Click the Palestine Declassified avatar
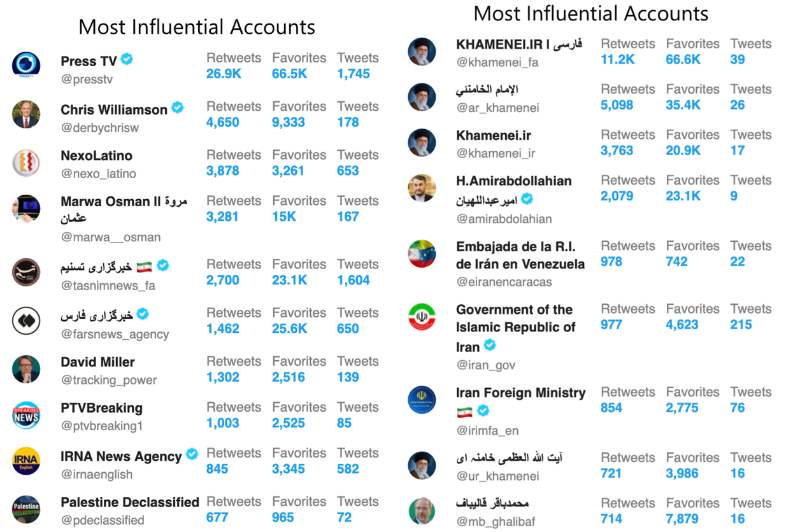 coord(26,510)
